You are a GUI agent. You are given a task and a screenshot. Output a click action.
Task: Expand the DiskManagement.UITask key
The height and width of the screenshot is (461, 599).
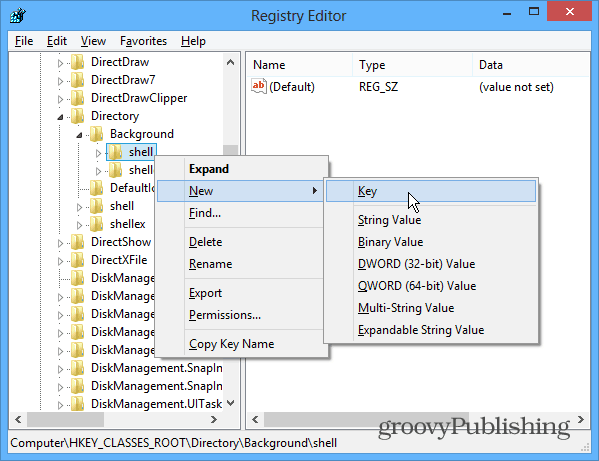pos(60,405)
